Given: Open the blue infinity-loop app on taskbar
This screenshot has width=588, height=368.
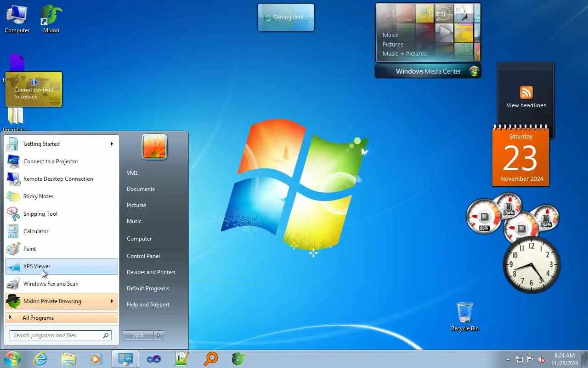Looking at the screenshot, I should click(x=154, y=359).
